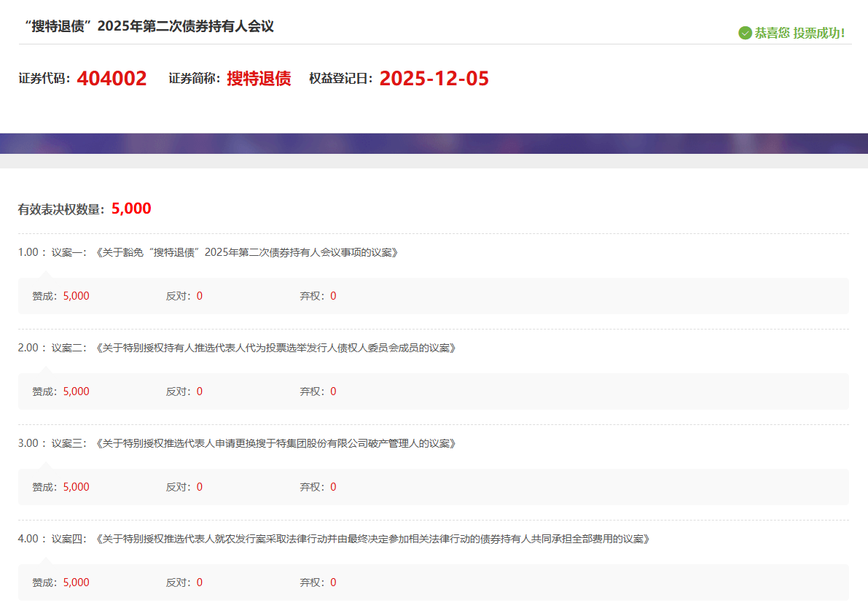Click the 反对 0 value under proposal 2.00
The height and width of the screenshot is (608, 868).
coord(200,391)
